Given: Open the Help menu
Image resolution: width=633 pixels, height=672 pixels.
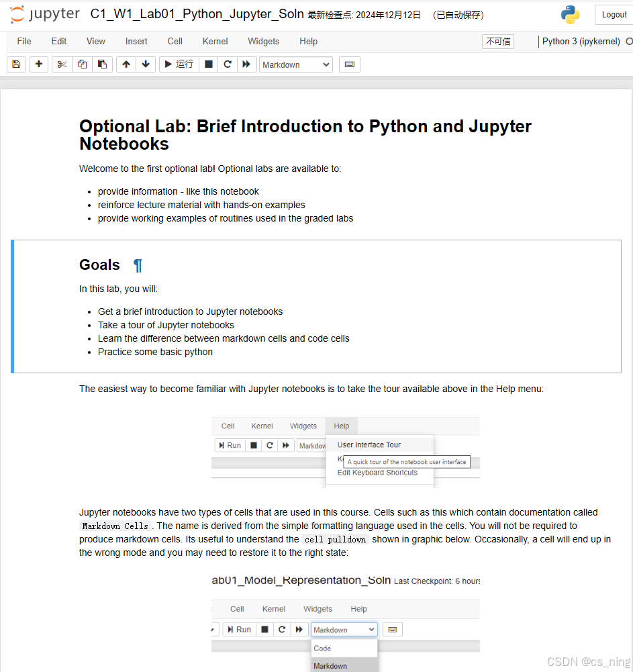Looking at the screenshot, I should 309,41.
